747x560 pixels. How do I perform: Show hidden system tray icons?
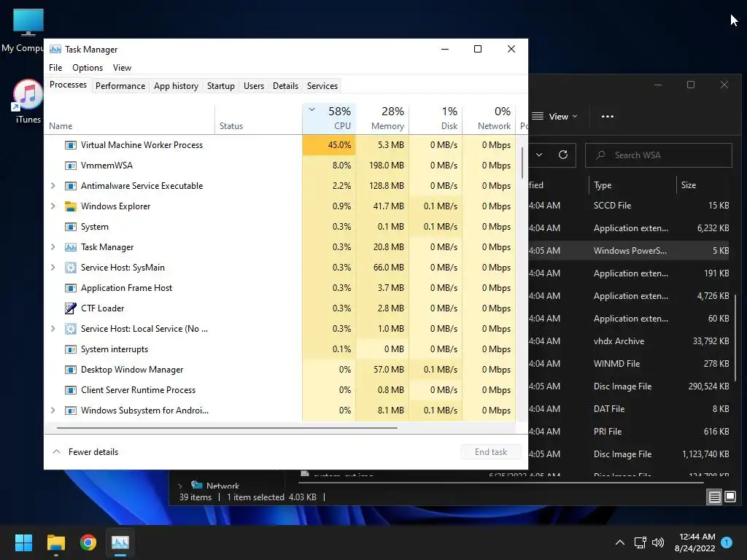click(620, 542)
